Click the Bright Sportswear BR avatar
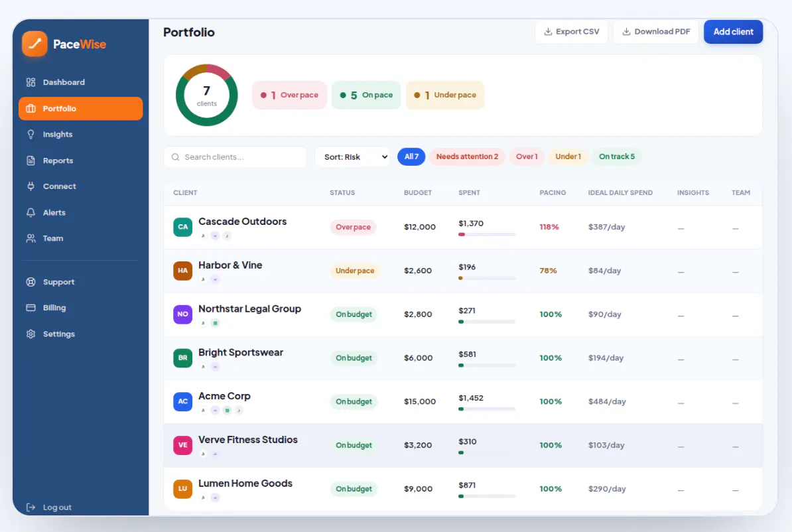 [x=183, y=358]
